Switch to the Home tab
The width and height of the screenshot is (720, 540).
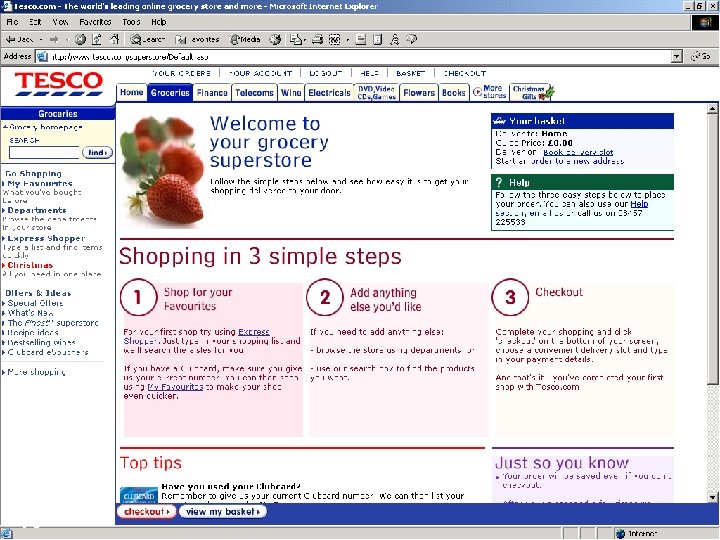(132, 92)
